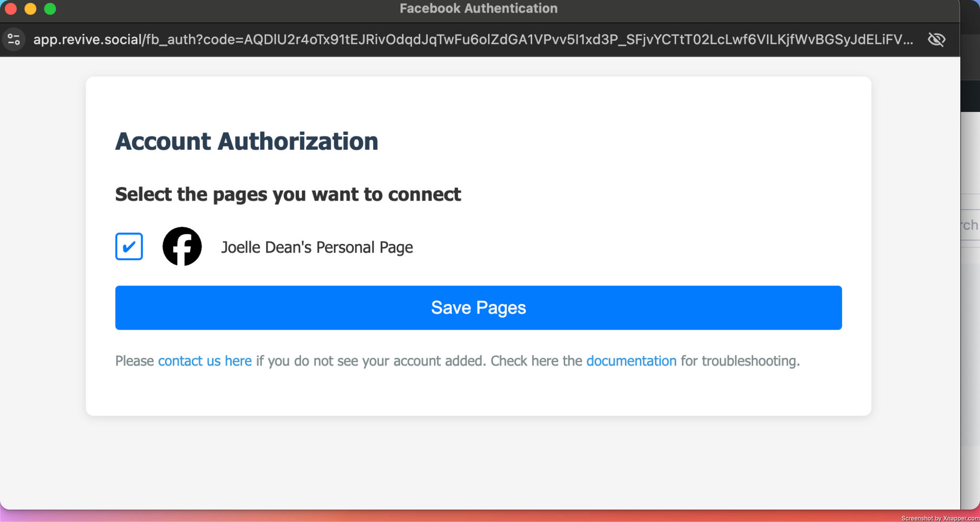Viewport: 980px width, 522px height.
Task: Minimize the window using the yellow button
Action: tap(30, 9)
